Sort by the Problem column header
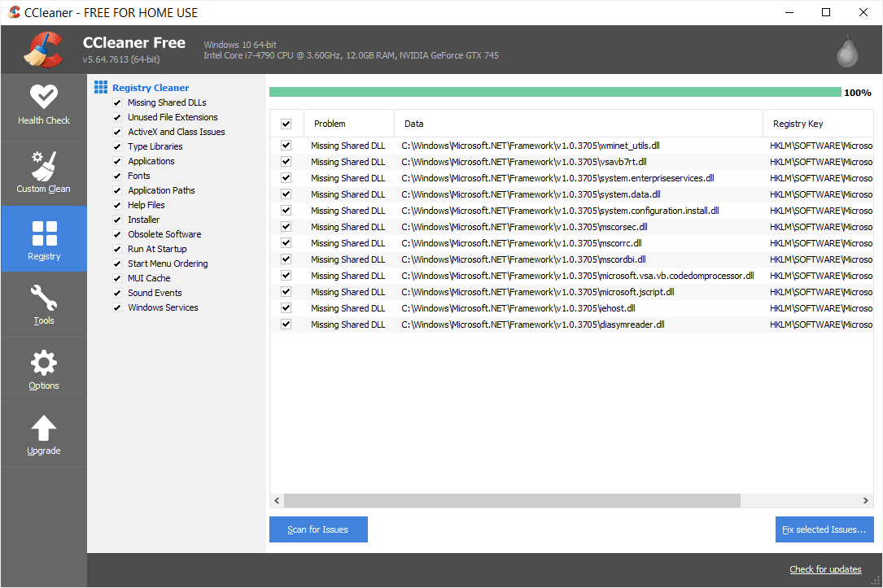This screenshot has width=883, height=588. point(349,124)
